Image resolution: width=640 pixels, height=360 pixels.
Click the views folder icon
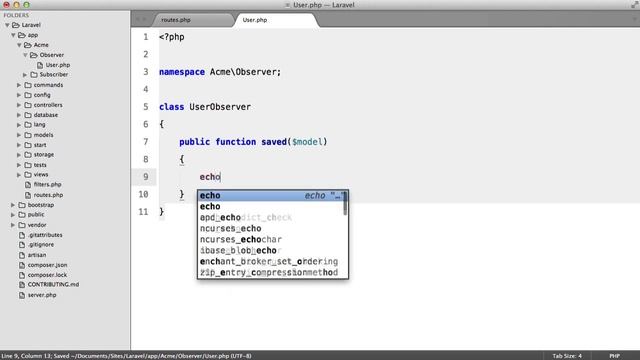pyautogui.click(x=28, y=175)
